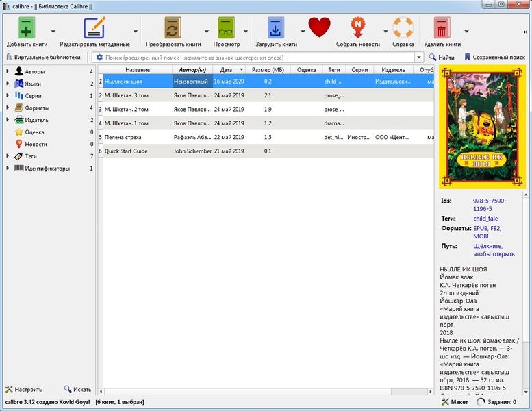Open the MOBI format link
532x411 pixels.
(481, 236)
